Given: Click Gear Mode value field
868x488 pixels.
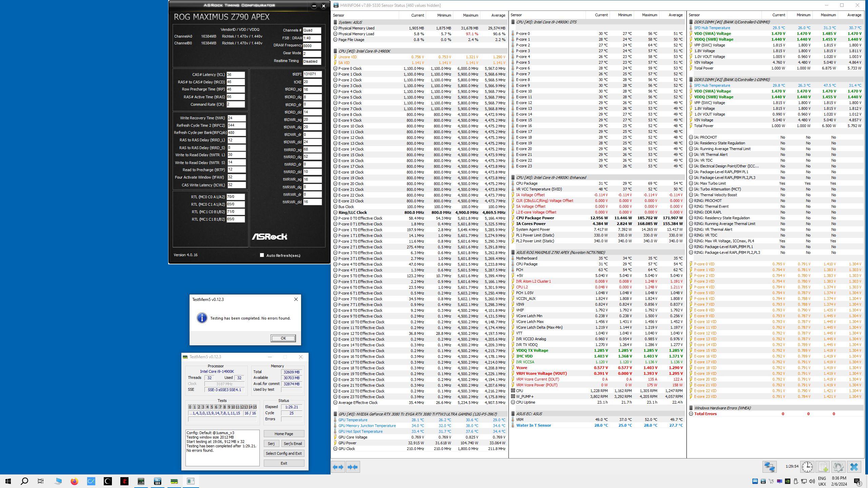Looking at the screenshot, I should point(312,54).
